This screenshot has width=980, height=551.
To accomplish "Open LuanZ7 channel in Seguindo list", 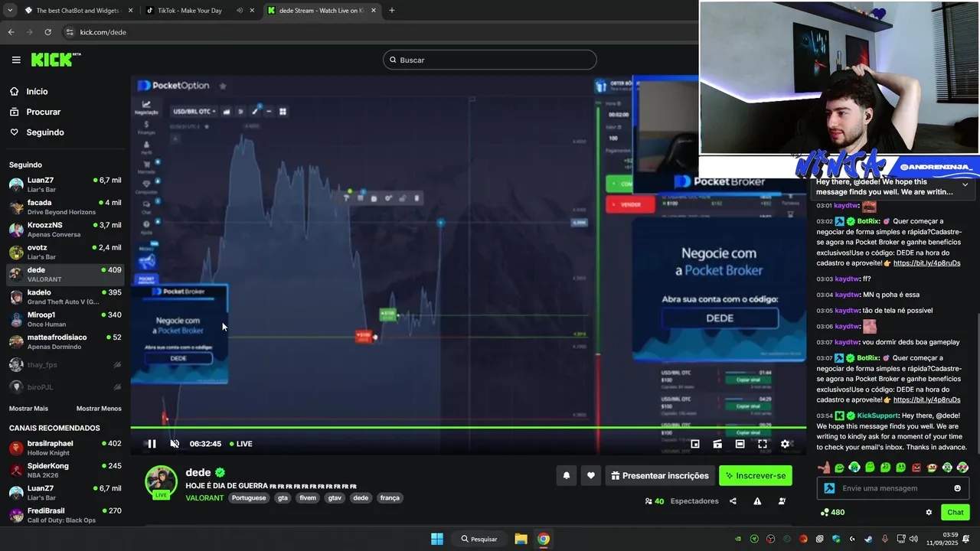I will point(65,184).
